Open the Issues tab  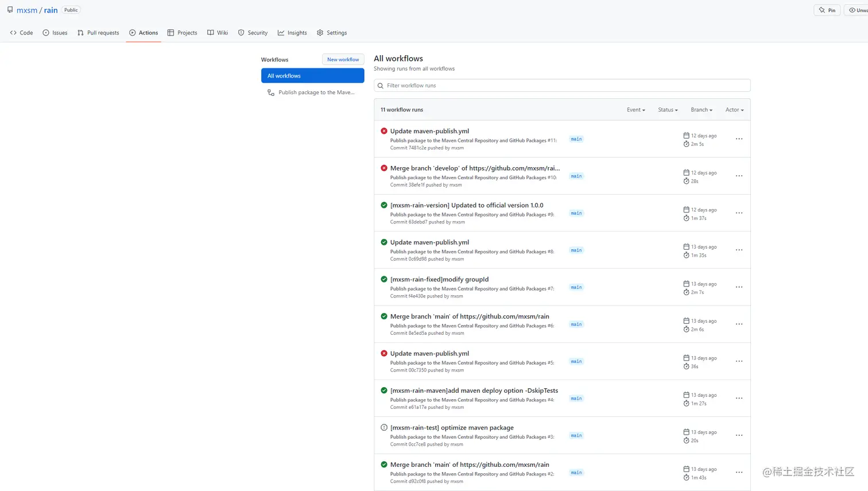[x=55, y=33]
